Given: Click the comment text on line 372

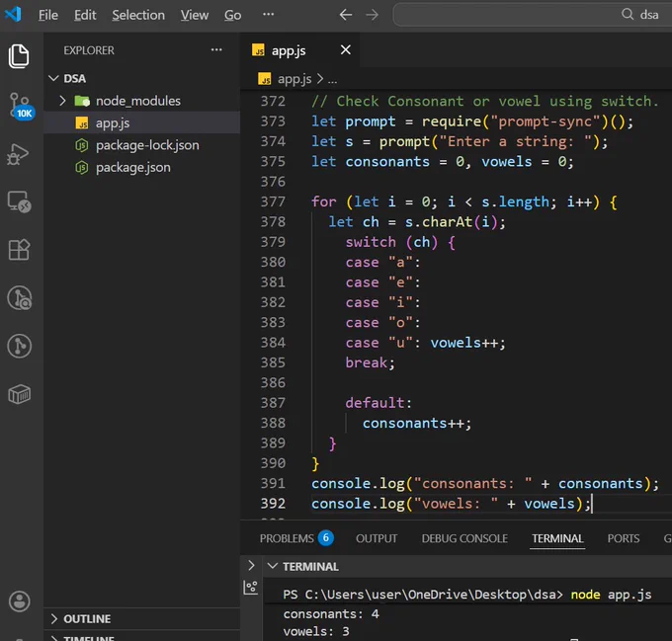Looking at the screenshot, I should click(484, 101).
